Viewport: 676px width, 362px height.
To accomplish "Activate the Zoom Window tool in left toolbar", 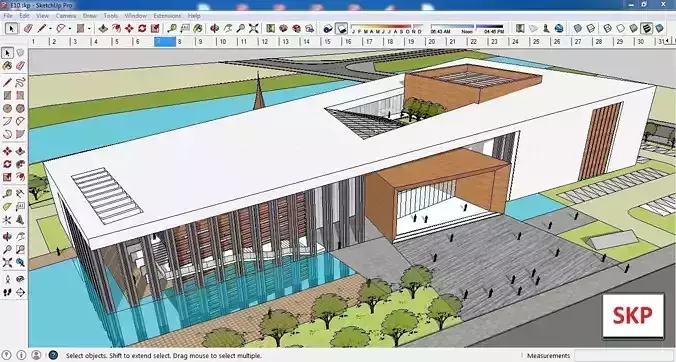I will pos(20,249).
